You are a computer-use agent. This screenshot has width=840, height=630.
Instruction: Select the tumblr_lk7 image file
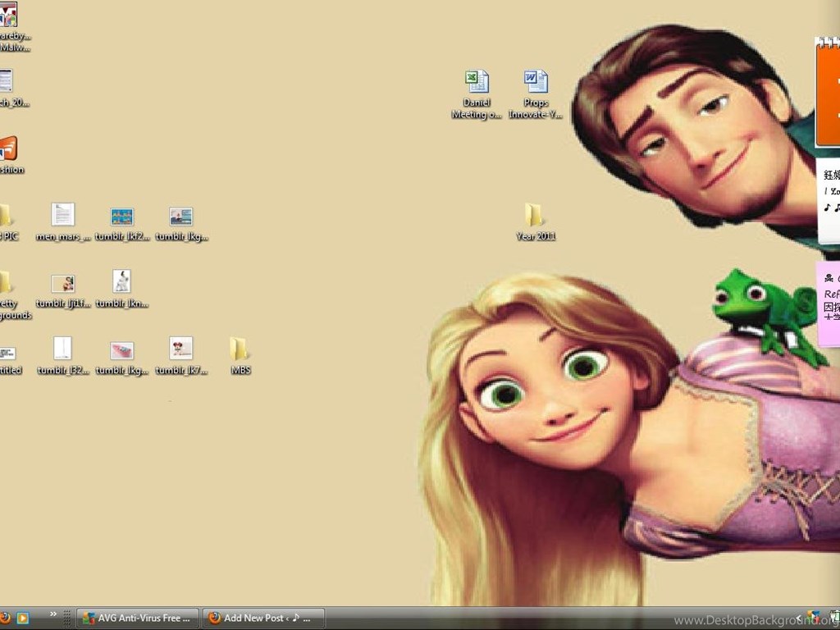(x=181, y=356)
